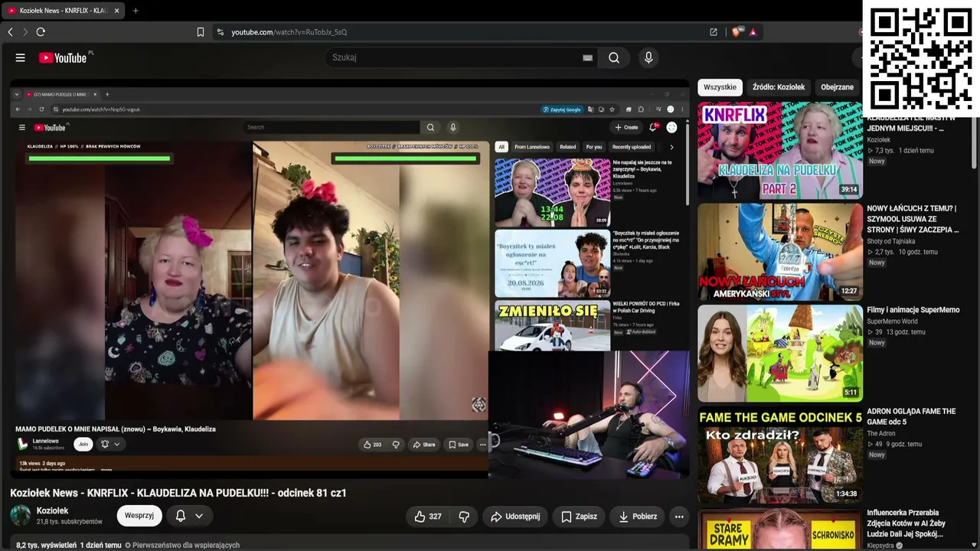Select the Obejrzane filter chip
Screen dimensions: 980x551
[x=837, y=87]
